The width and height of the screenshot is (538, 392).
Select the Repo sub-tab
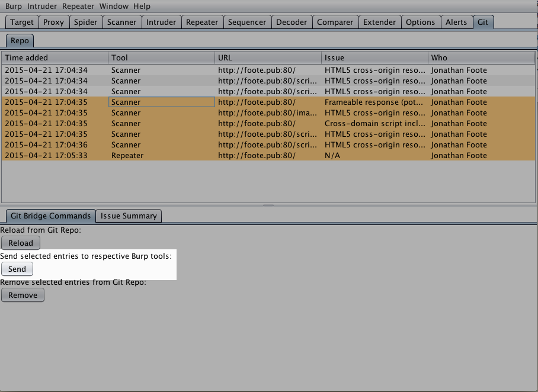(20, 40)
